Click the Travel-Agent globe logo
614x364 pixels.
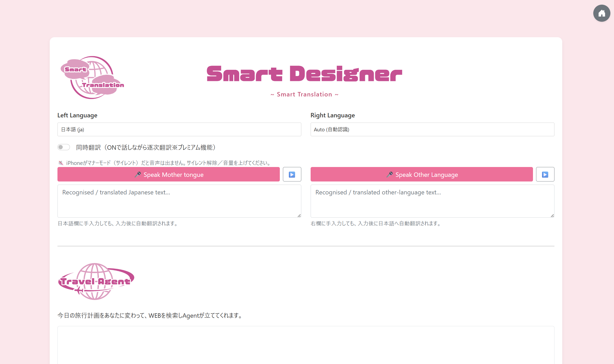(x=96, y=281)
